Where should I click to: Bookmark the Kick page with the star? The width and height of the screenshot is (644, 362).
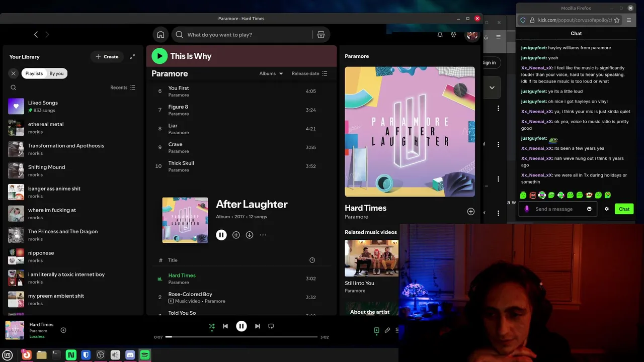(617, 20)
